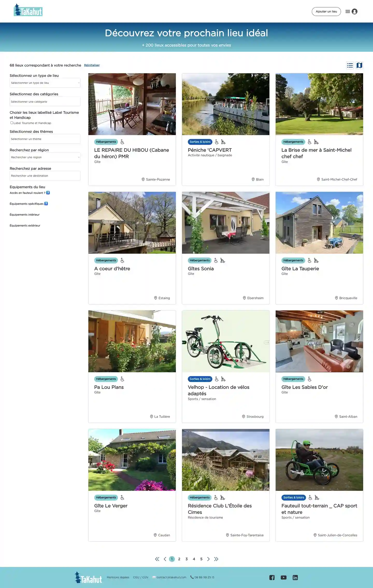The width and height of the screenshot is (373, 588).
Task: Open the Rechercher une région dropdown
Action: click(x=45, y=157)
